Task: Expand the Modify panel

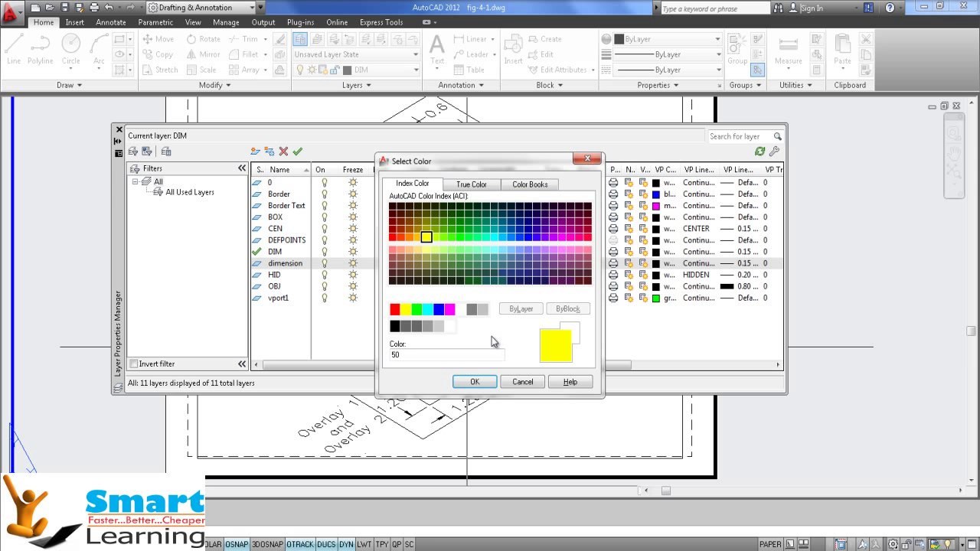Action: (214, 85)
